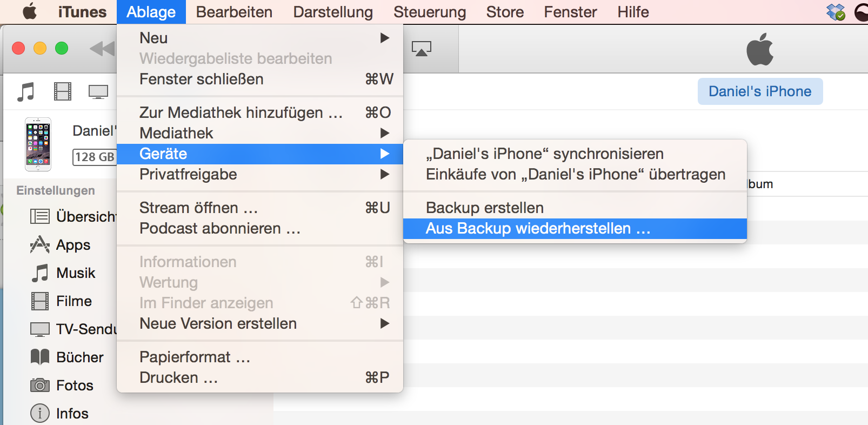Open the Apple menu

coord(30,12)
